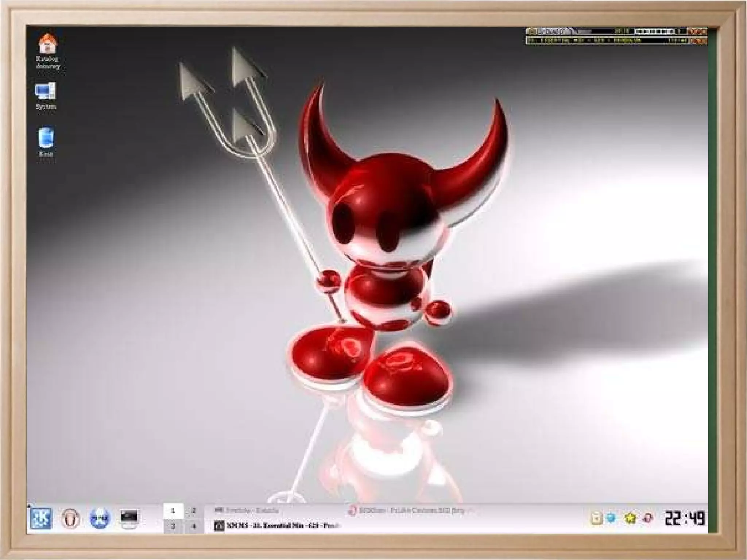This screenshot has width=747, height=560.
Task: Switch to virtual desktop 2
Action: pos(193,510)
